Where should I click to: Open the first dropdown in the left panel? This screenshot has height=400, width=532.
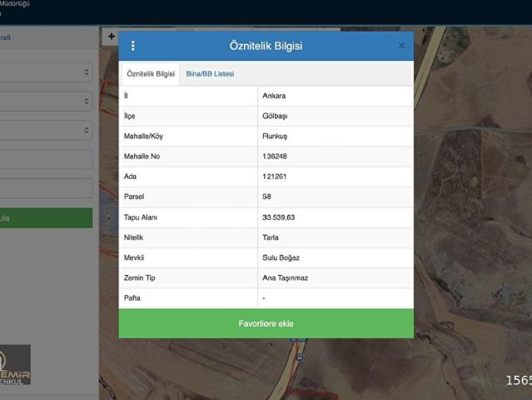(x=47, y=72)
